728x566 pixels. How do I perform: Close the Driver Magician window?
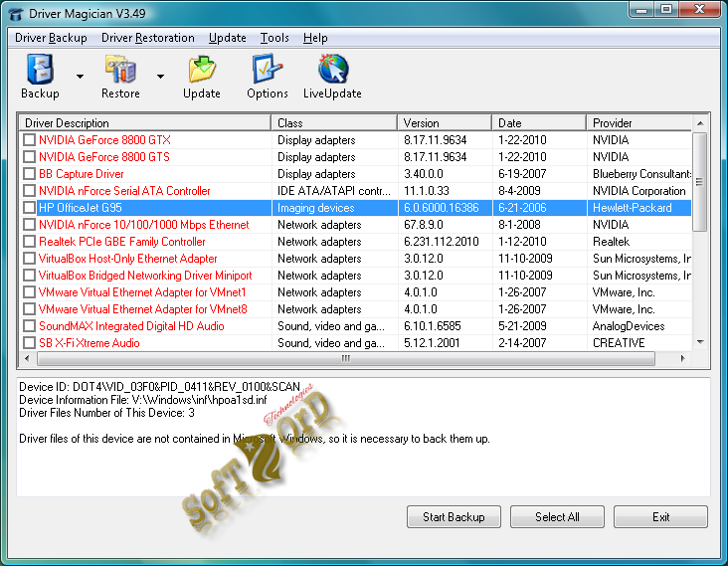700,10
